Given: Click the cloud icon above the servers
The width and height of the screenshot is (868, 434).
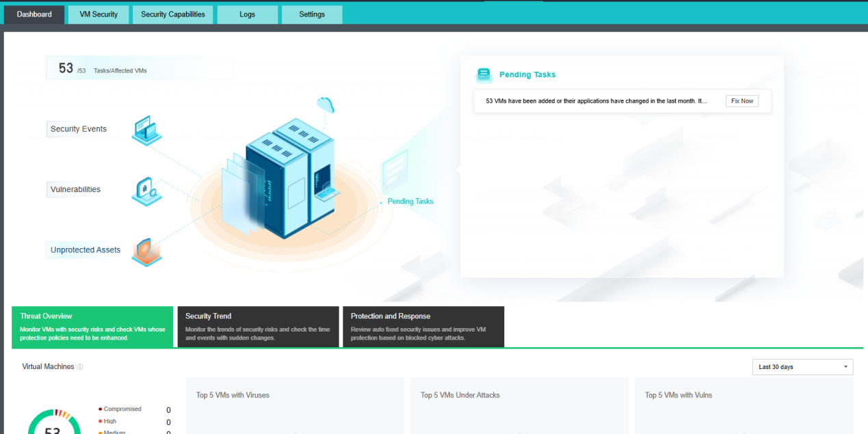Looking at the screenshot, I should click(326, 105).
